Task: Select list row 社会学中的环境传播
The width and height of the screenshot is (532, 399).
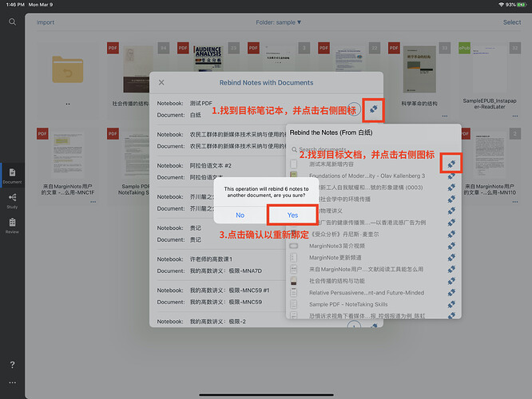Action: point(373,199)
